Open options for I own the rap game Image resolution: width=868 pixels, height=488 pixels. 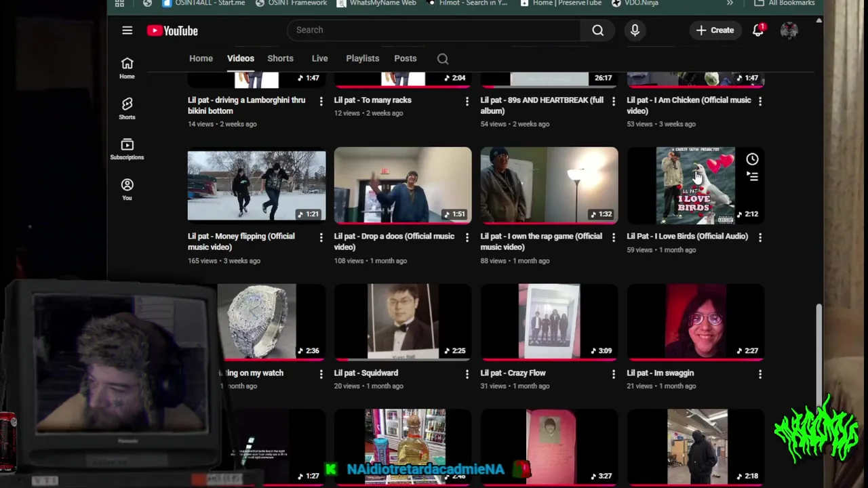tap(613, 237)
